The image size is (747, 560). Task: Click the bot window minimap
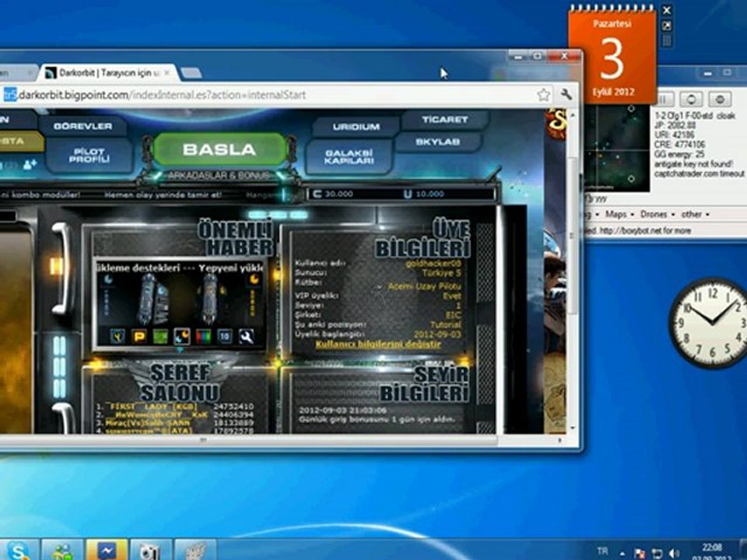(617, 148)
